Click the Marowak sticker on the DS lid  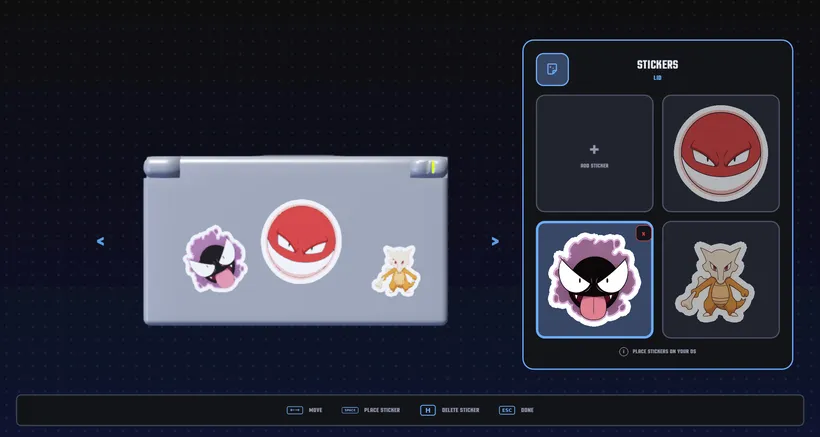point(397,270)
